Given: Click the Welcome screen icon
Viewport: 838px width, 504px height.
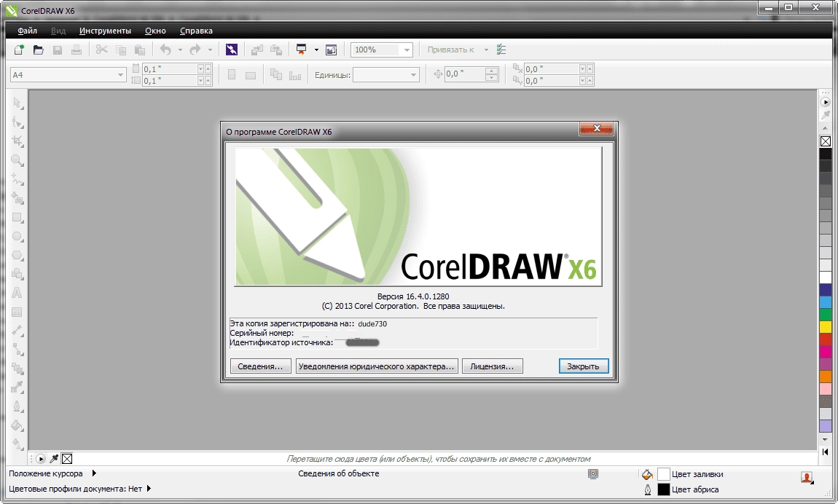Looking at the screenshot, I should (x=332, y=50).
